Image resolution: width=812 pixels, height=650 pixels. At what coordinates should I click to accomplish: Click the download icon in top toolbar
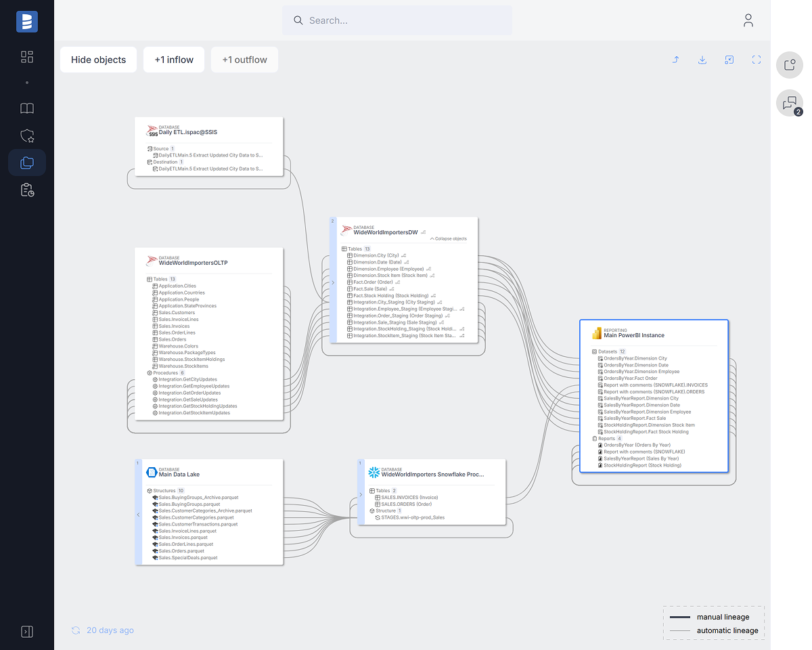702,60
